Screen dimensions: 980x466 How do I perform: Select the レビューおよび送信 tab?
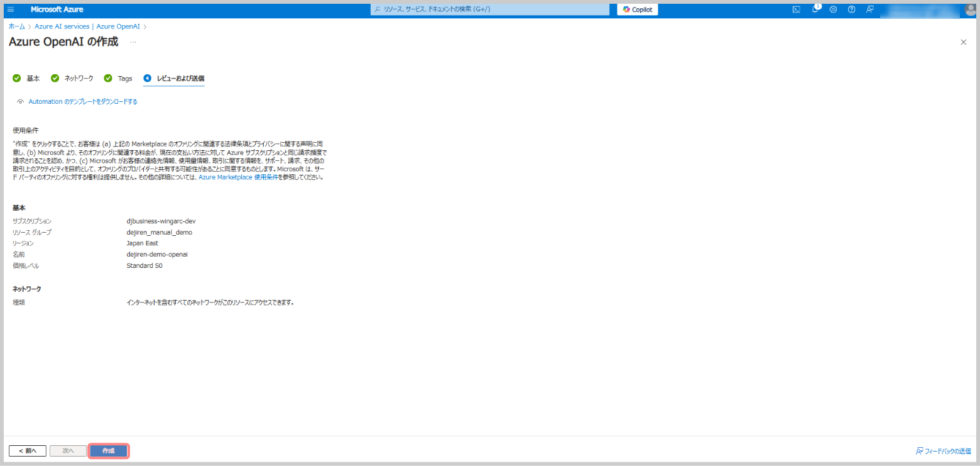(180, 79)
